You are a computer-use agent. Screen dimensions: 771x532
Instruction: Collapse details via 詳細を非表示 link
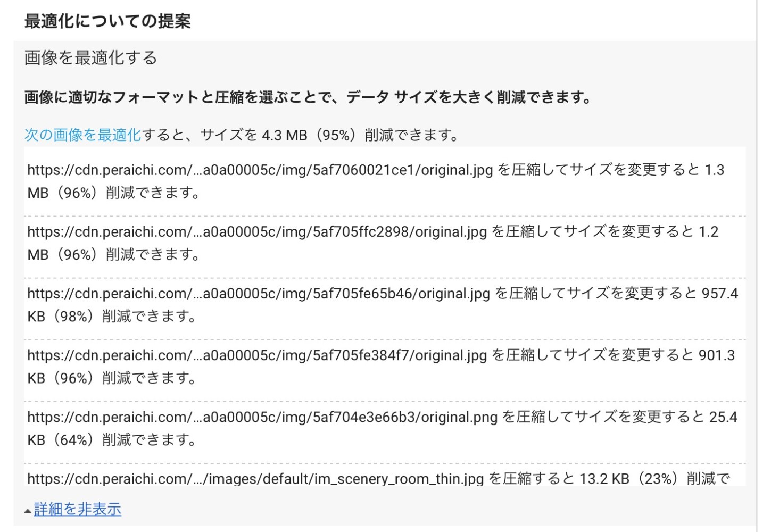point(78,509)
